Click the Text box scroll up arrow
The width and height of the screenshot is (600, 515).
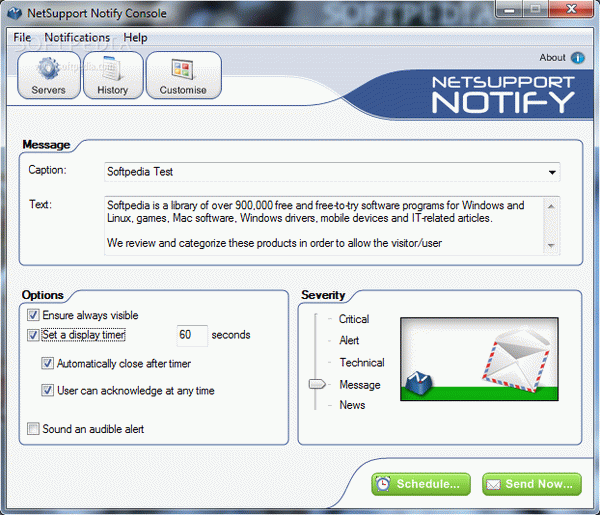551,206
